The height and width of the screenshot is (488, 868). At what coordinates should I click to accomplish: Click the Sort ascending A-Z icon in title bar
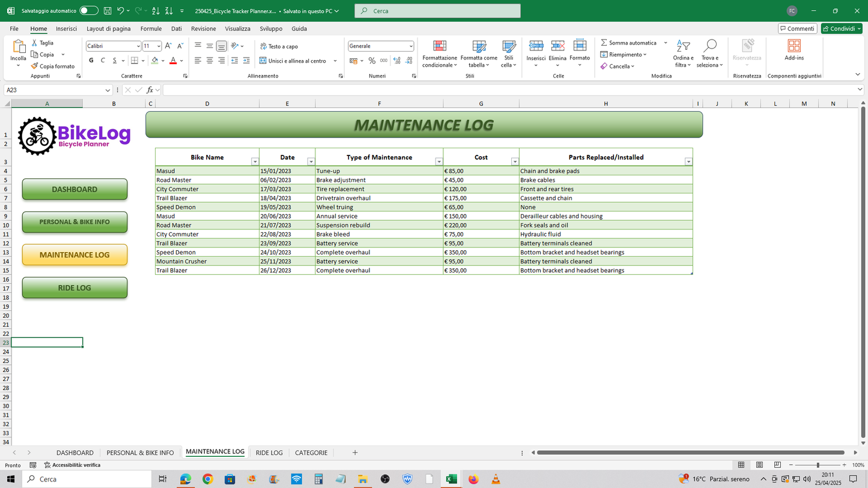pyautogui.click(x=156, y=11)
